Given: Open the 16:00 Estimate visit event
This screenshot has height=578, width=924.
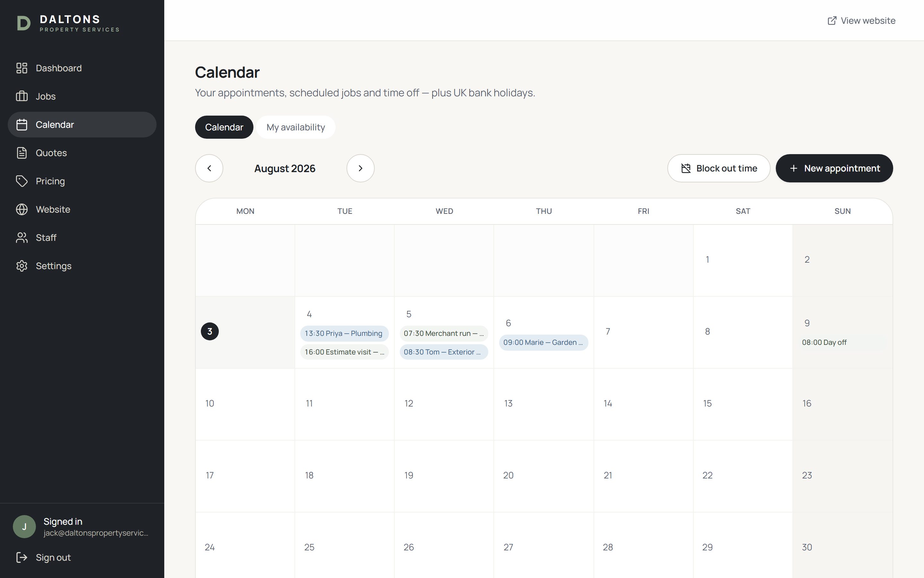Looking at the screenshot, I should [344, 352].
